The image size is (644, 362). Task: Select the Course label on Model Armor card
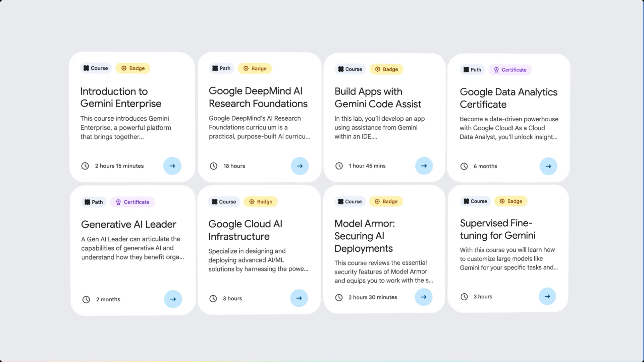pos(350,201)
